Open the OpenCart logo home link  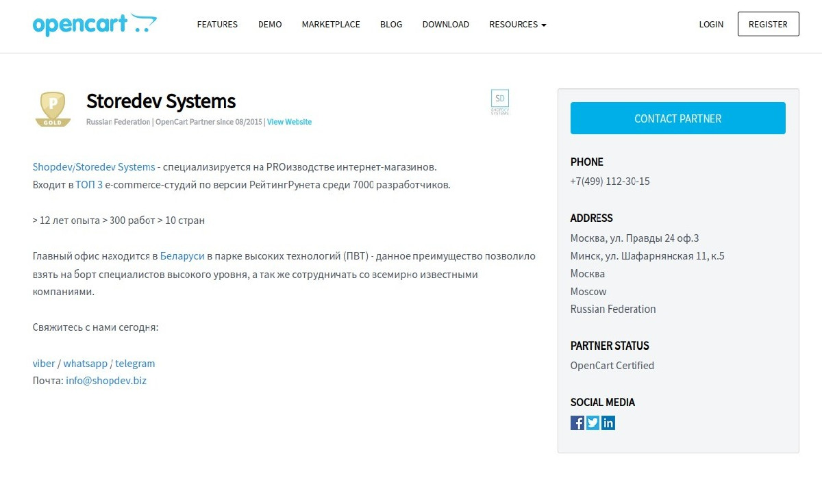coord(95,24)
